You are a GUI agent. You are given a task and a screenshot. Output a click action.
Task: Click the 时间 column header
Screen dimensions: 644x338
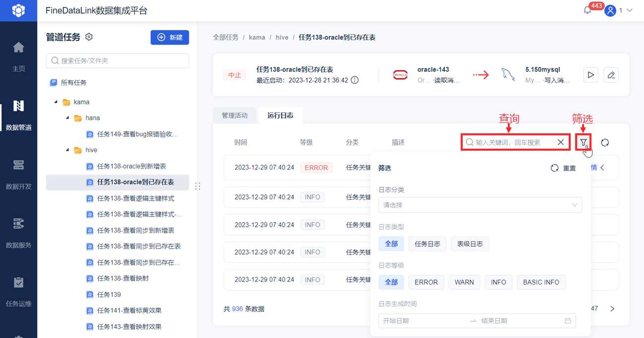(x=241, y=142)
